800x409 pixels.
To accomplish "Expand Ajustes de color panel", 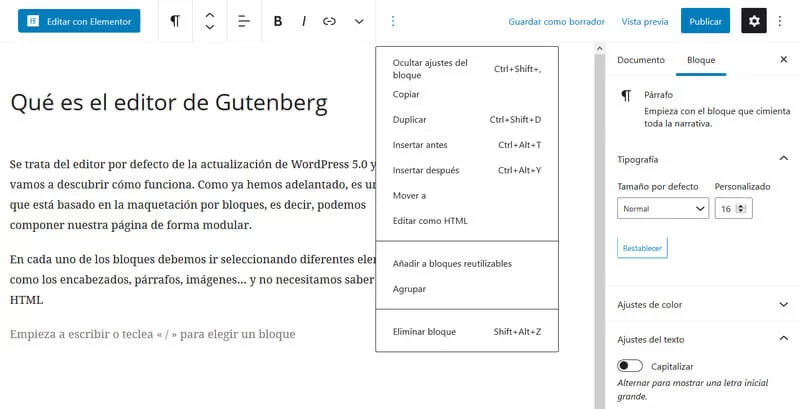I will click(703, 304).
